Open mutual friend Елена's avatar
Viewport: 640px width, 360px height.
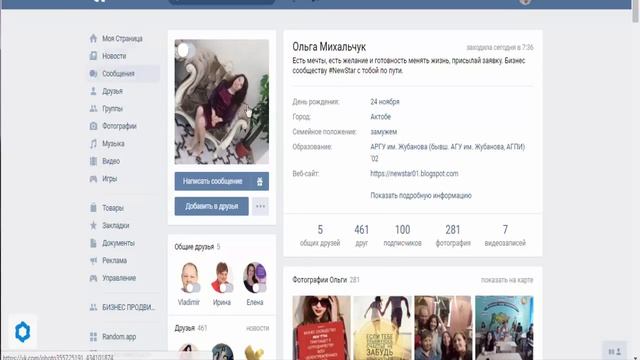[255, 278]
